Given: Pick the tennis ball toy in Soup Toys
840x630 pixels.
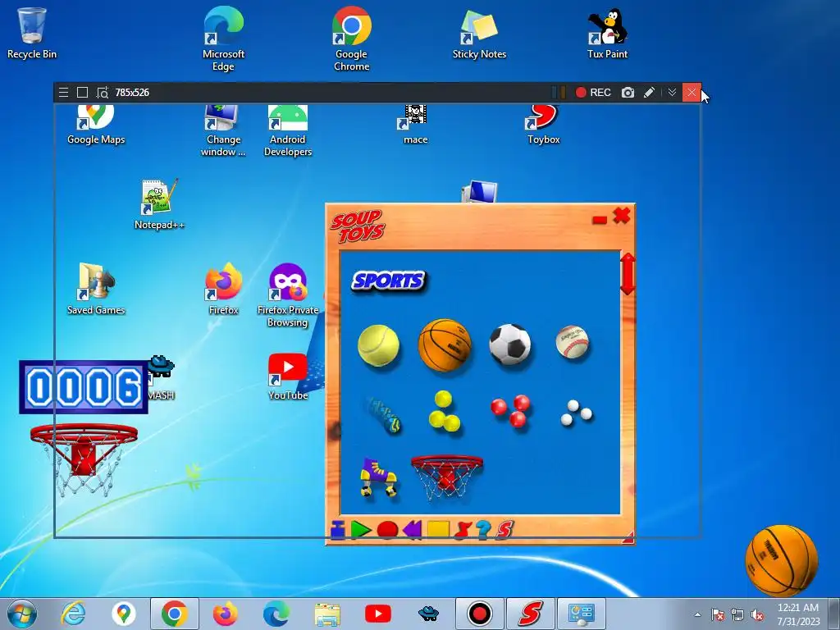Looking at the screenshot, I should coord(379,345).
